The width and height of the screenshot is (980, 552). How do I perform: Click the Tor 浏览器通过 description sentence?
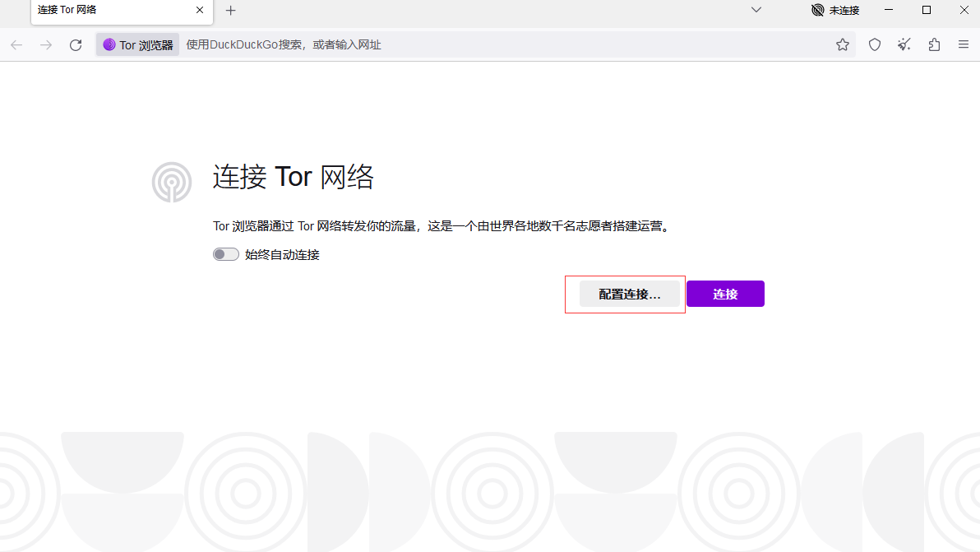point(443,226)
